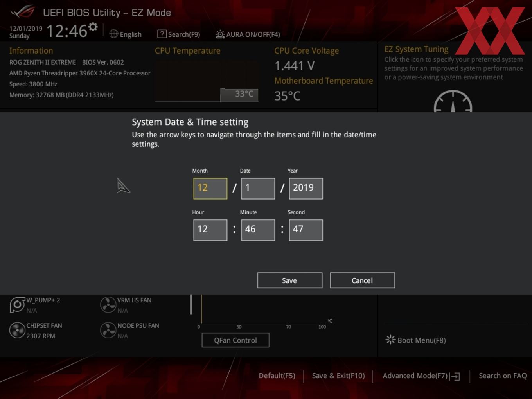The image size is (532, 399).
Task: Click the Information heading
Action: tap(31, 51)
